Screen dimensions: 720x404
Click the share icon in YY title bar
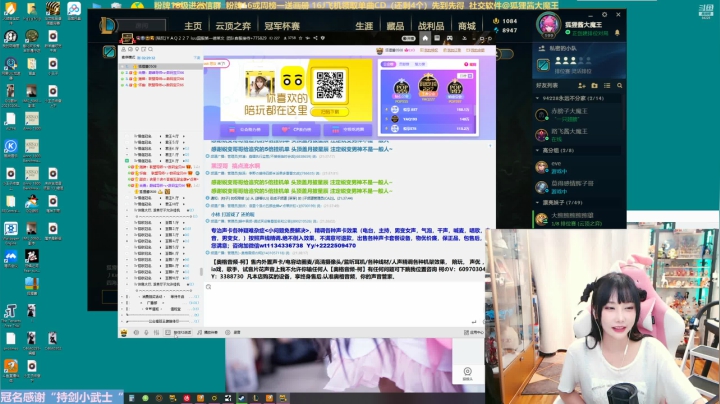315,38
